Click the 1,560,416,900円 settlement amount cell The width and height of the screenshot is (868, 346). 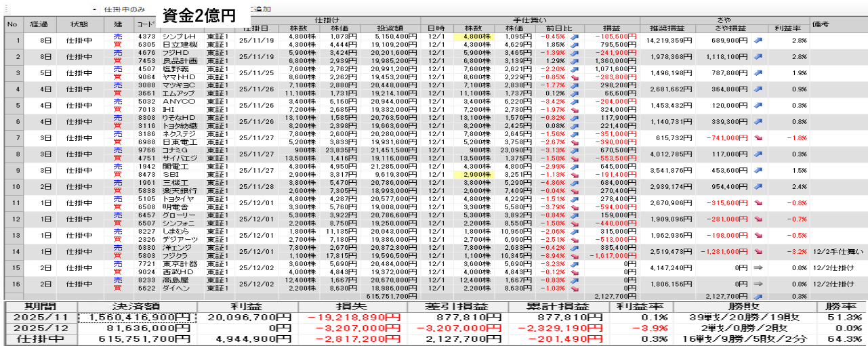click(138, 318)
